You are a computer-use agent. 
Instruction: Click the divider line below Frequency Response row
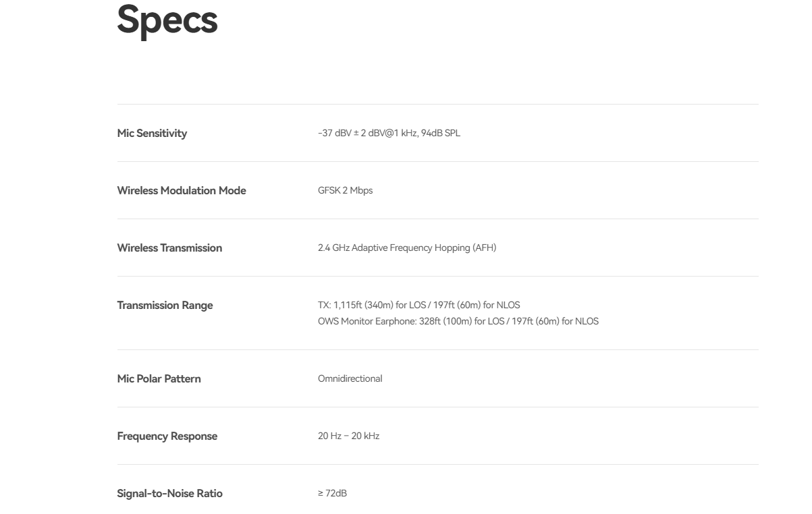[437, 464]
